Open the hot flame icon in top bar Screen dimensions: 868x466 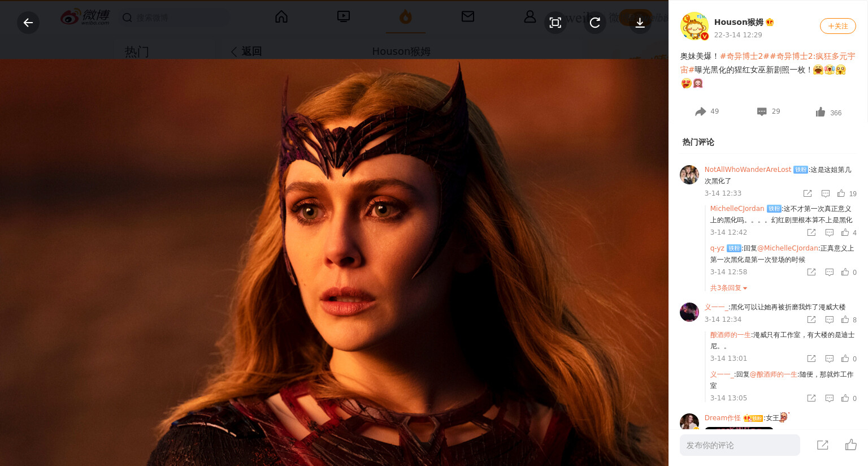406,17
